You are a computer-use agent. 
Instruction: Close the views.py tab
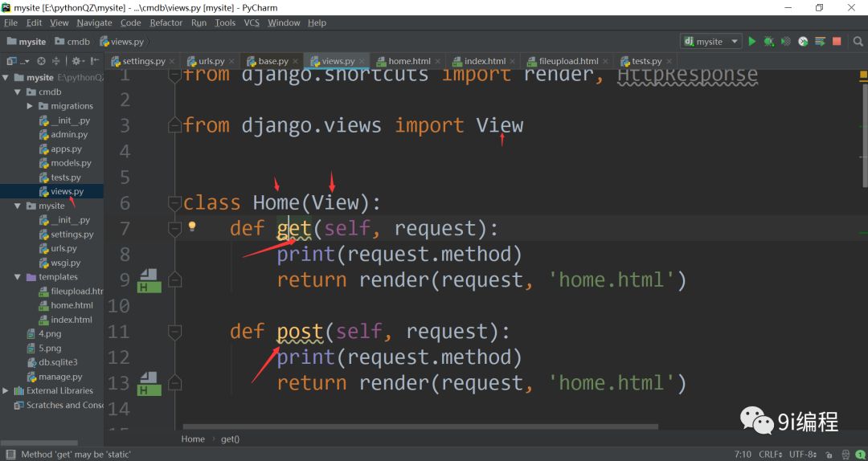pos(362,61)
